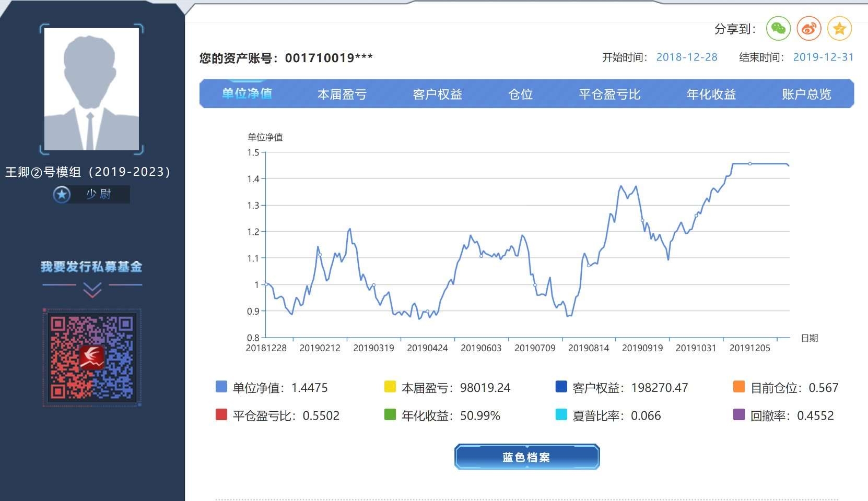Click the dark blue 客户权益 legend swatch

coord(561,387)
